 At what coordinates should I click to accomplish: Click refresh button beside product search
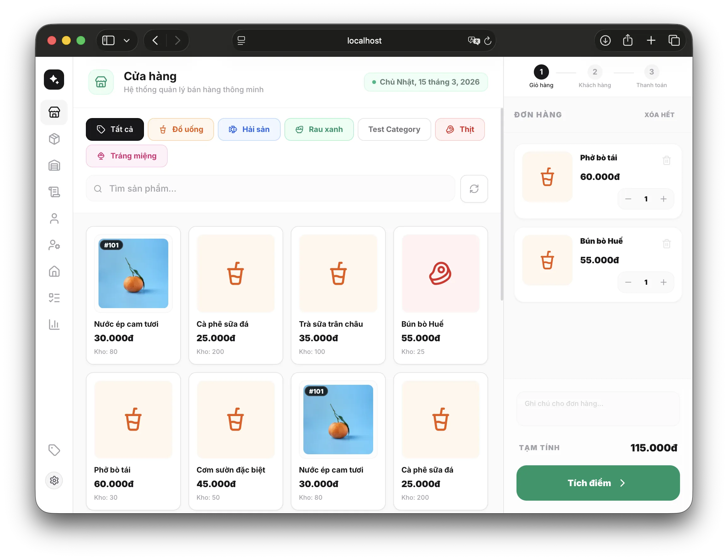coord(474,189)
